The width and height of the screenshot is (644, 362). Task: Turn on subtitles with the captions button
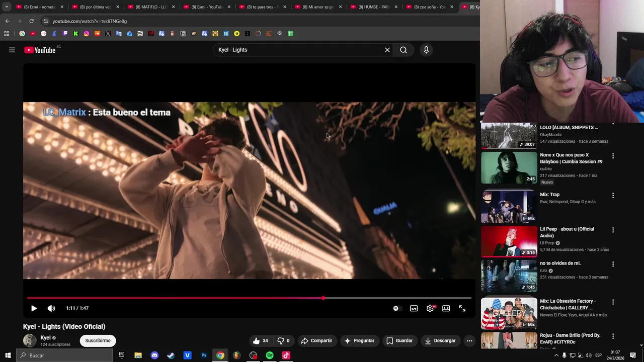[x=414, y=308]
